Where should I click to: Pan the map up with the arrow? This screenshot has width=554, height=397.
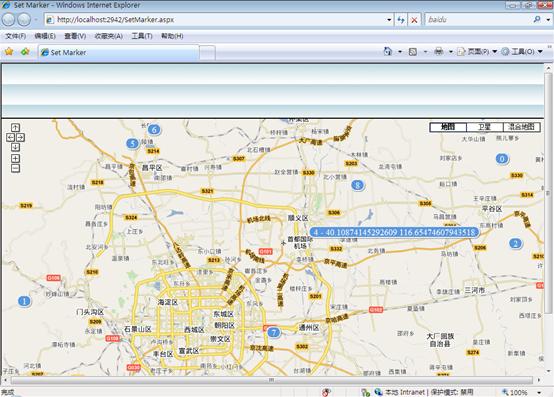pyautogui.click(x=15, y=128)
